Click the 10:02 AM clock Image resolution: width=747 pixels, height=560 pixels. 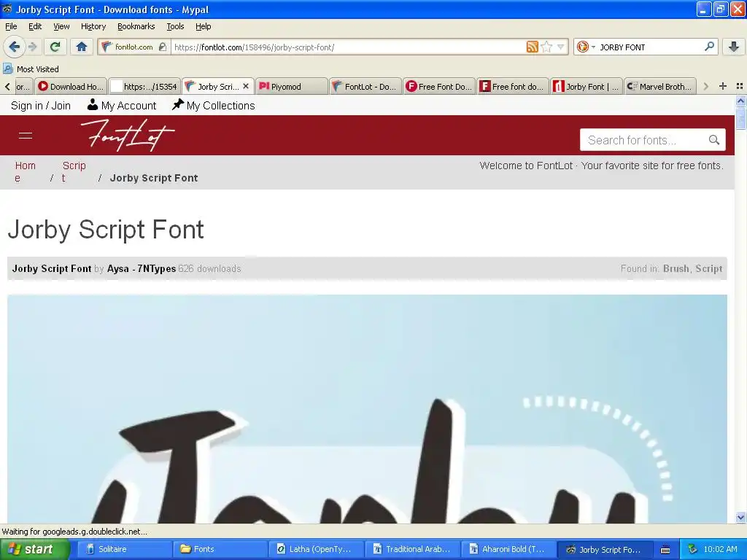pos(720,549)
